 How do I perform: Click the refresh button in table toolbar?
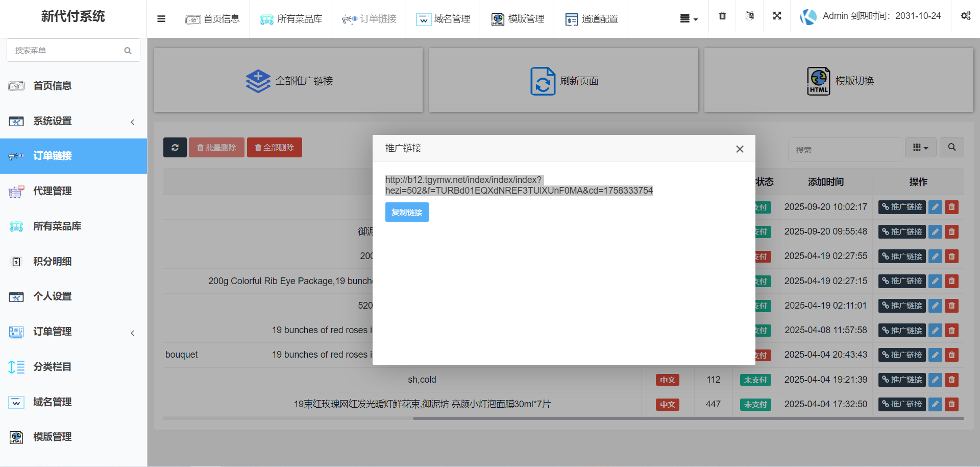175,148
